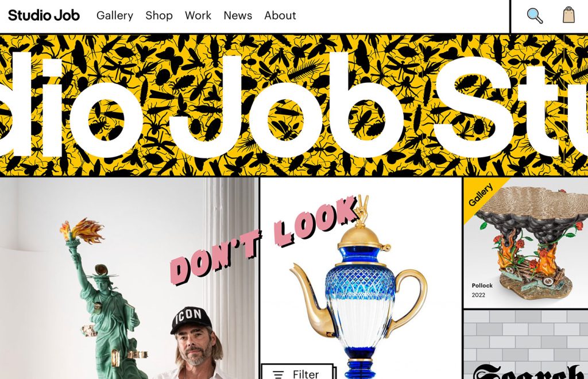This screenshot has height=379, width=588.
Task: Open the Filter button
Action: pyautogui.click(x=297, y=372)
